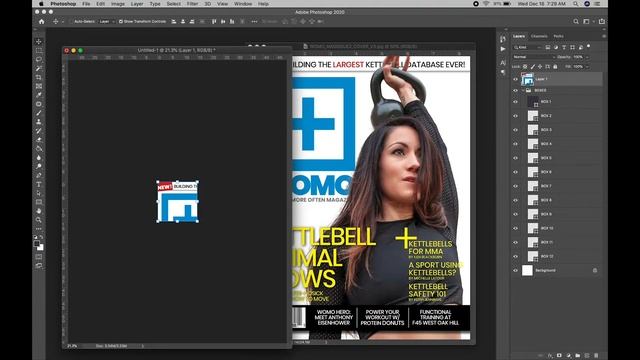Hide the Background layer eye icon
This screenshot has height=360, width=640.
[x=515, y=270]
